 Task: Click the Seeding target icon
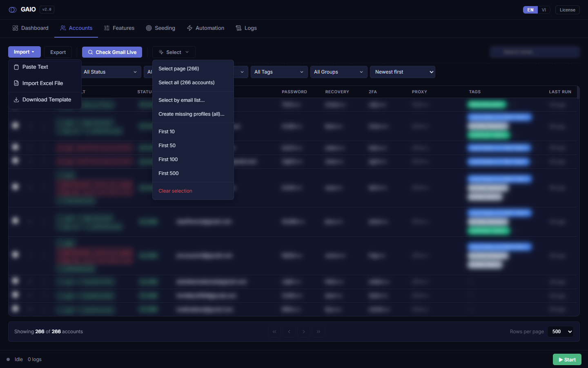click(149, 28)
